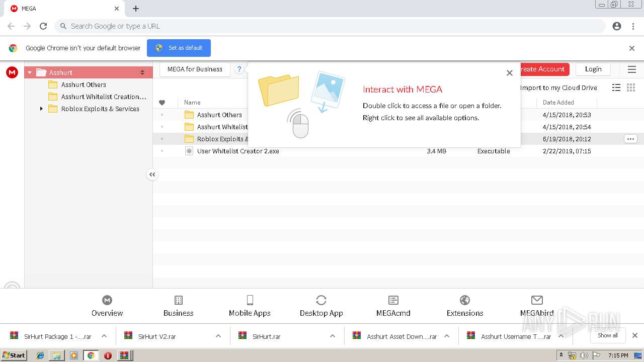Click MEGA for Business button
Screen dimensions: 644x362
[195, 69]
